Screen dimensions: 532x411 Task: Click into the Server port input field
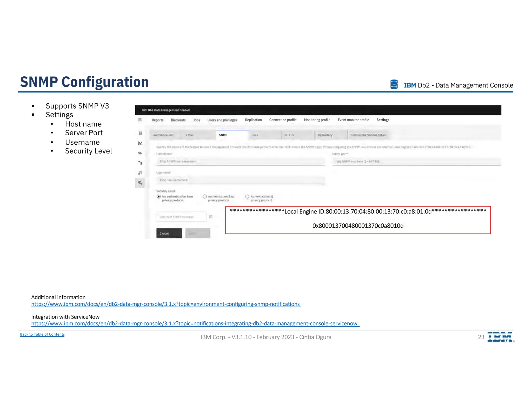pos(417,162)
